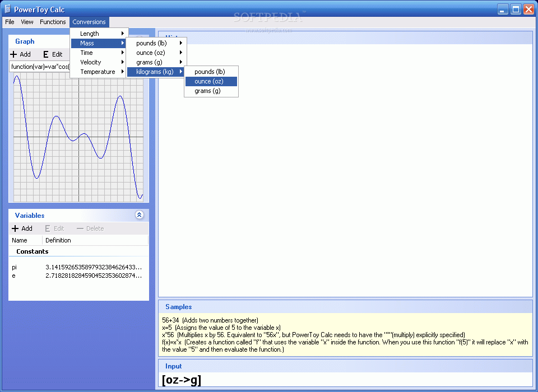
Task: Open the View menu
Action: [27, 22]
